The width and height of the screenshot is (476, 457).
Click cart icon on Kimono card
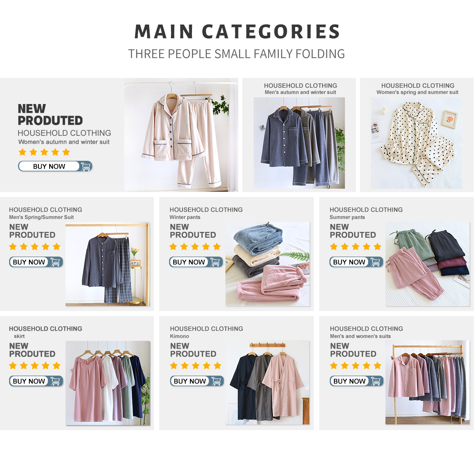tap(217, 381)
